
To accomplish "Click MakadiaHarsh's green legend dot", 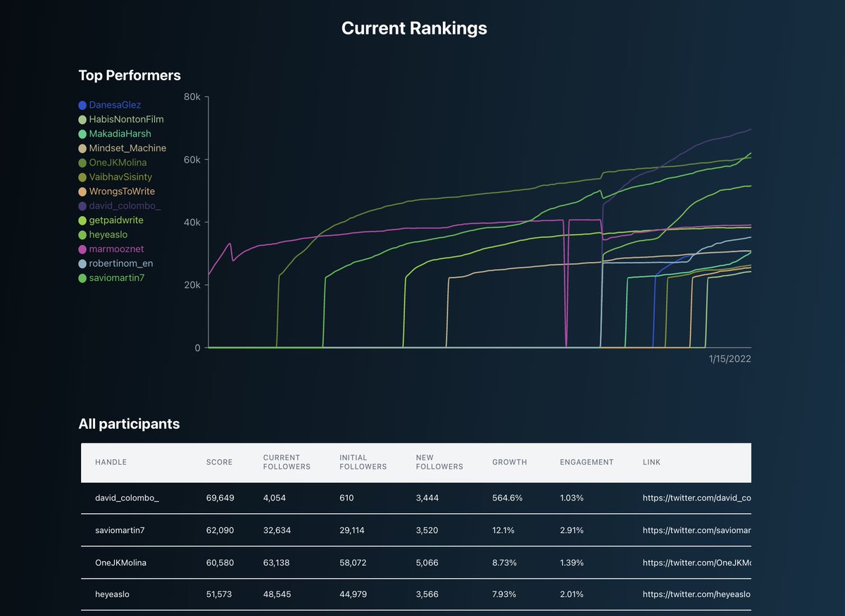I will click(x=82, y=133).
